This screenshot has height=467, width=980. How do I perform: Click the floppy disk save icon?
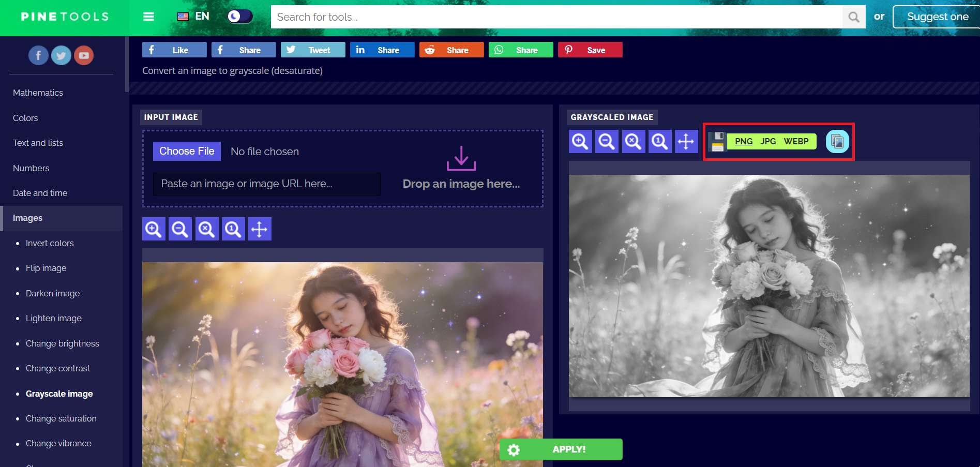click(718, 141)
